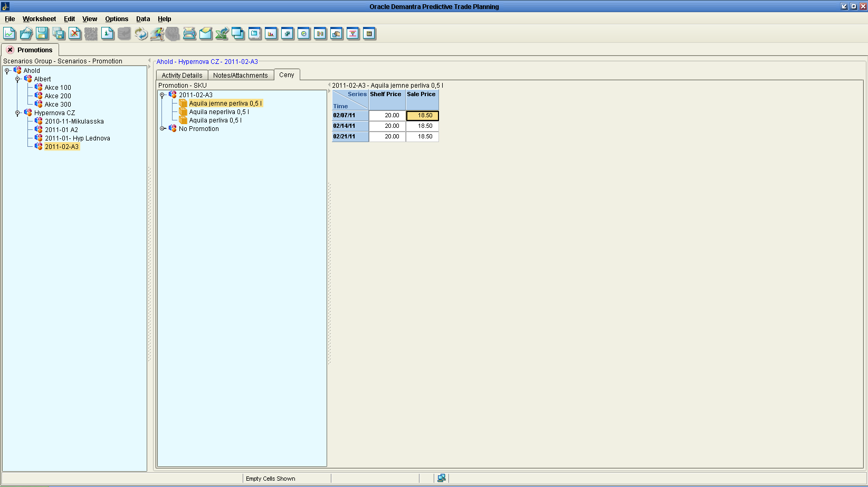The image size is (868, 487).
Task: Click Shelf Price cell for 02/07/11
Action: (x=387, y=115)
